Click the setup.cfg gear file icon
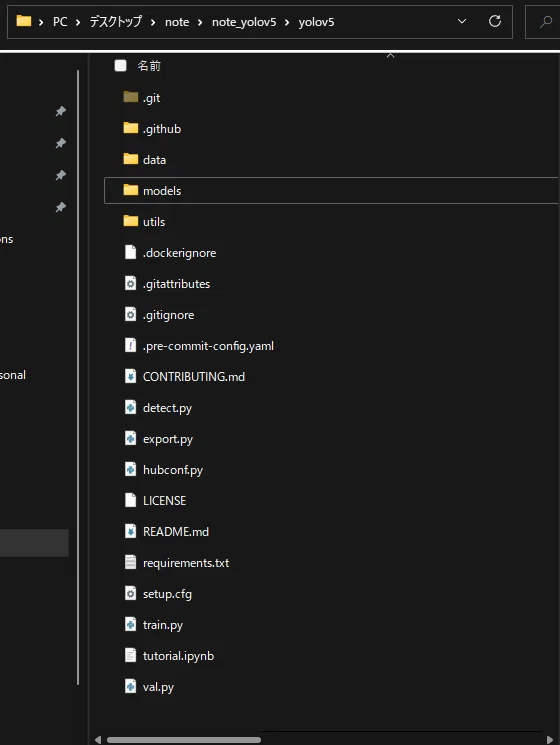Image resolution: width=560 pixels, height=745 pixels. pos(131,593)
